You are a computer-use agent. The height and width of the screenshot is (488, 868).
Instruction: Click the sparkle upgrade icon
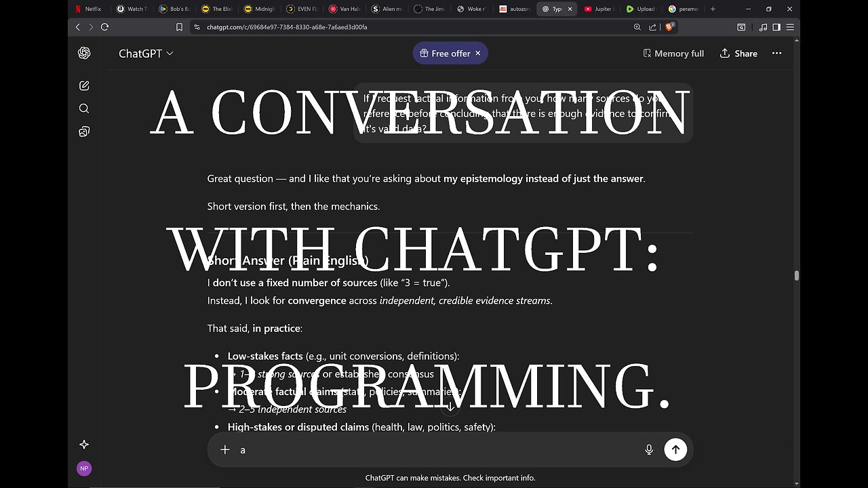84,445
